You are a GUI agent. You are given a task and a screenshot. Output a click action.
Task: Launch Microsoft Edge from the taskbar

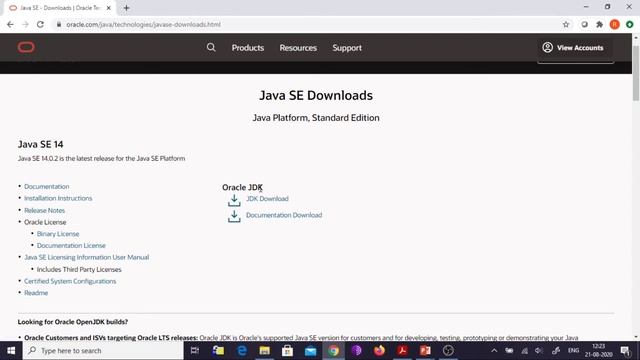click(242, 351)
